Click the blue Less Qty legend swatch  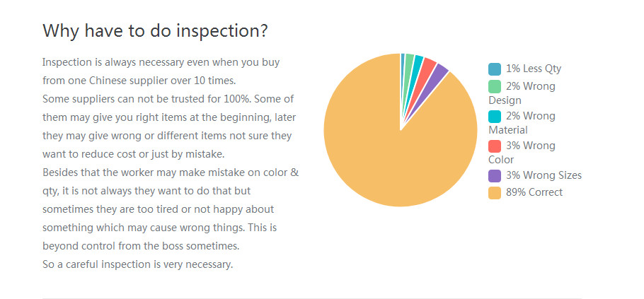point(495,69)
